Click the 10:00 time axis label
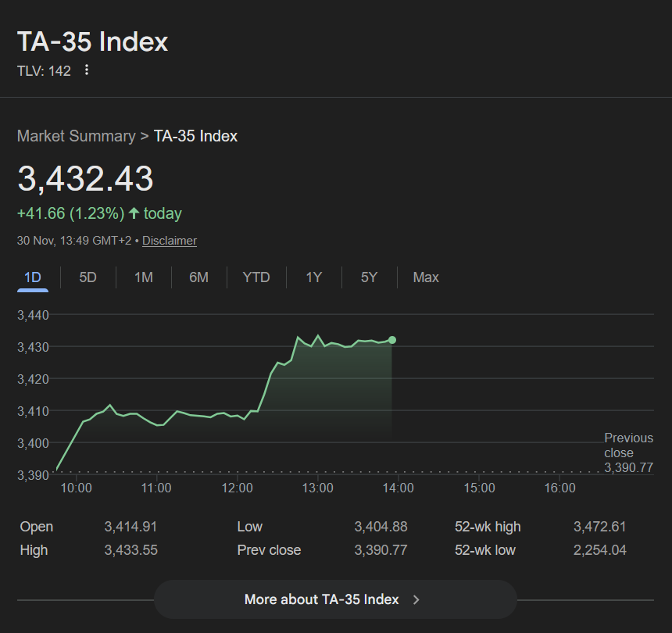Viewport: 672px width, 633px height. pyautogui.click(x=77, y=488)
